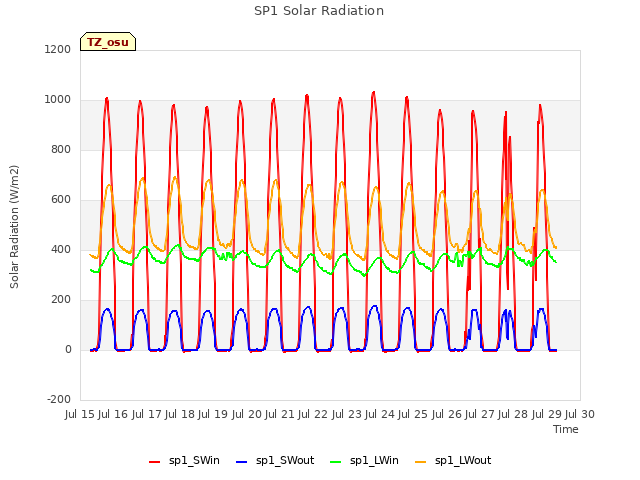Image resolution: width=640 pixels, height=480 pixels.
Task: Click the red sp1_SWin legend swatch
Action: tap(155, 462)
